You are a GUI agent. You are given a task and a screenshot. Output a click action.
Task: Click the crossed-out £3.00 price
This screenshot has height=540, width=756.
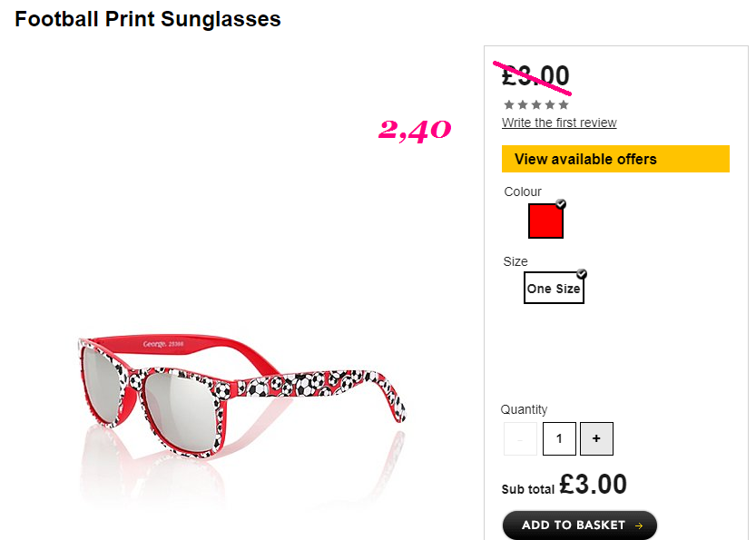pyautogui.click(x=535, y=76)
